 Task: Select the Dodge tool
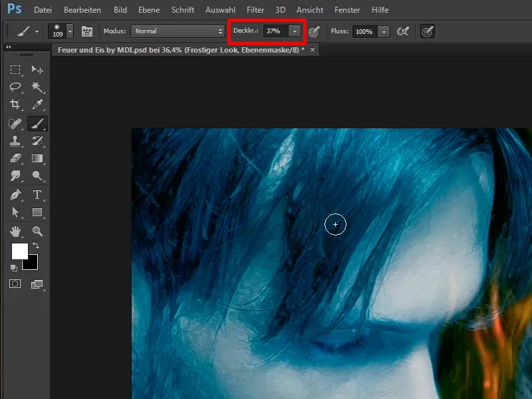coord(37,176)
